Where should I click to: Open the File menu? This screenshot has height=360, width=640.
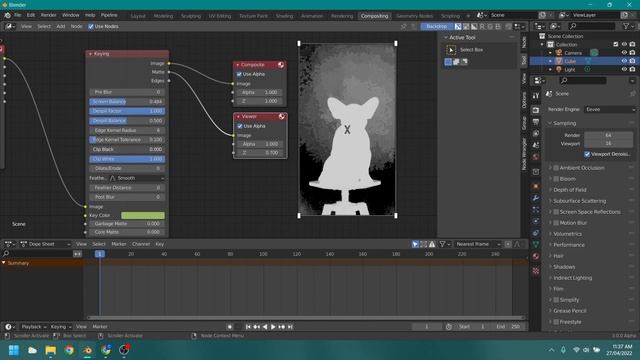pyautogui.click(x=18, y=15)
